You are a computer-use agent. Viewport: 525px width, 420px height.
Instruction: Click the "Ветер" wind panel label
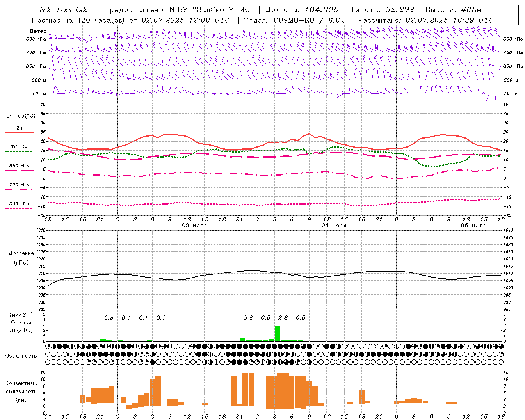point(38,31)
